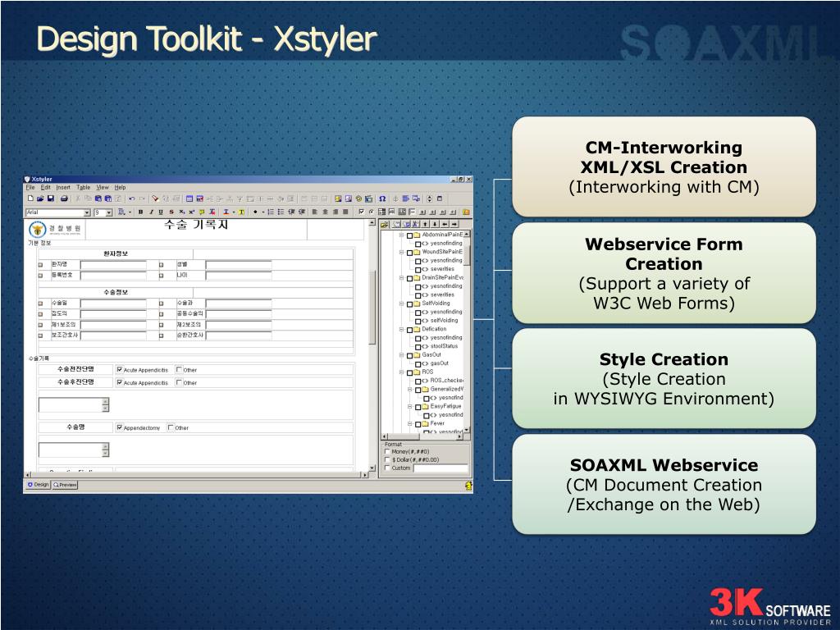Click the Print icon
The height and width of the screenshot is (630, 840).
(x=64, y=199)
